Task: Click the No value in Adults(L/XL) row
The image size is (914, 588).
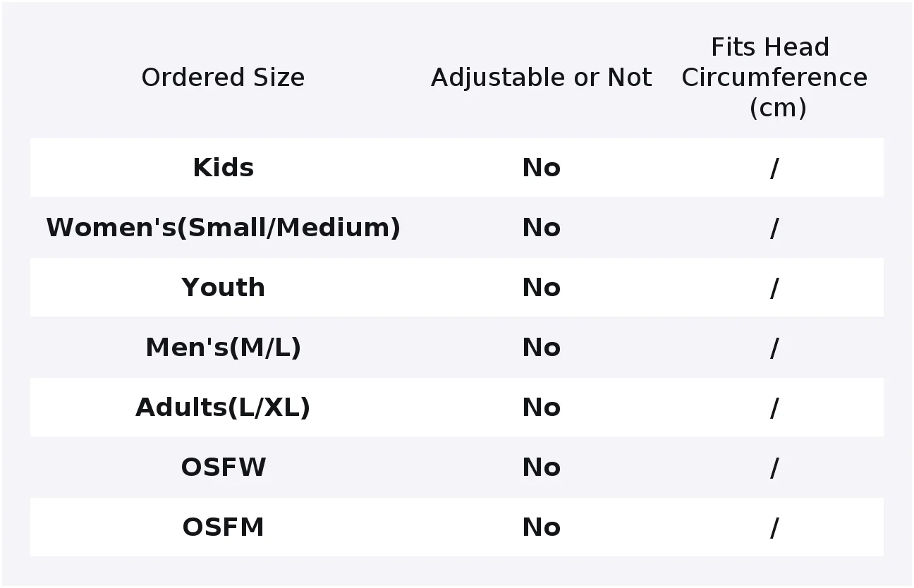Action: [x=541, y=408]
